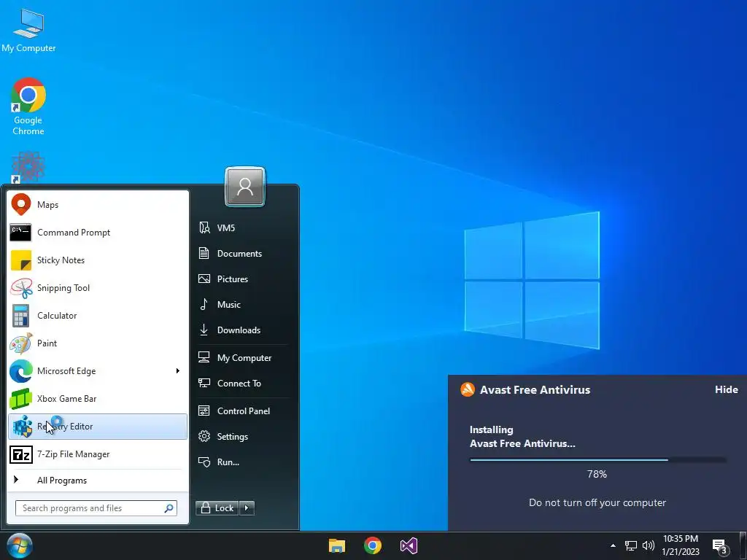Click the volume speaker tray icon
The width and height of the screenshot is (747, 560).
[648, 545]
